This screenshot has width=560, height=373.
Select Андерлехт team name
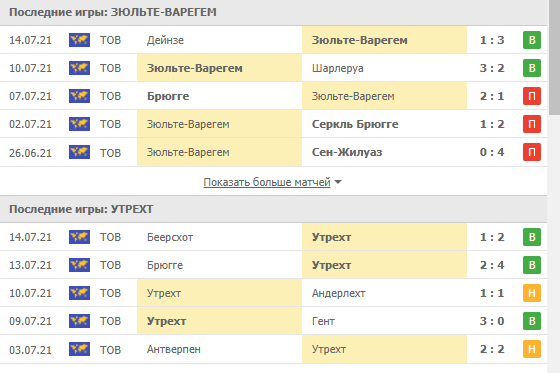pos(338,293)
